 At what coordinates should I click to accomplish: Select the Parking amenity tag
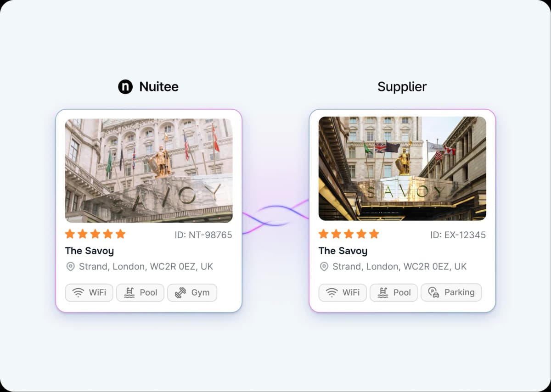pyautogui.click(x=451, y=292)
